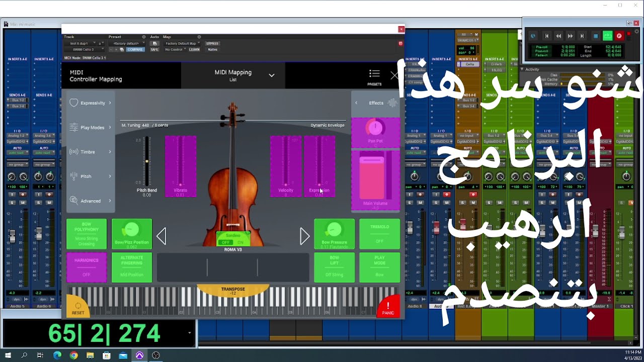Click the BOW POLYPHONY tile
Image resolution: width=644 pixels, height=362 pixels.
[x=87, y=234]
